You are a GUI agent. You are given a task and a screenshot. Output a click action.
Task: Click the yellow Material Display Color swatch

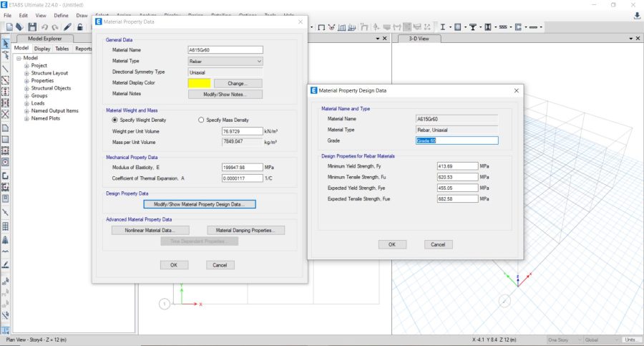click(x=199, y=84)
